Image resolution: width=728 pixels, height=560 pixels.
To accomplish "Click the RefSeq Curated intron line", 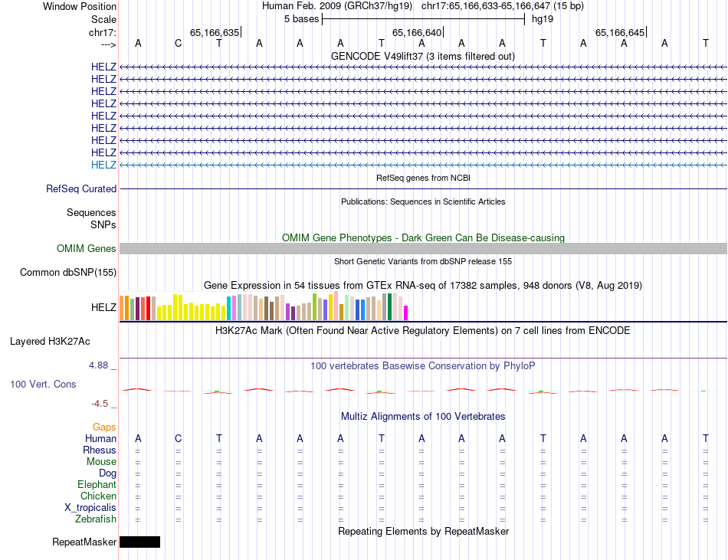I will click(423, 188).
